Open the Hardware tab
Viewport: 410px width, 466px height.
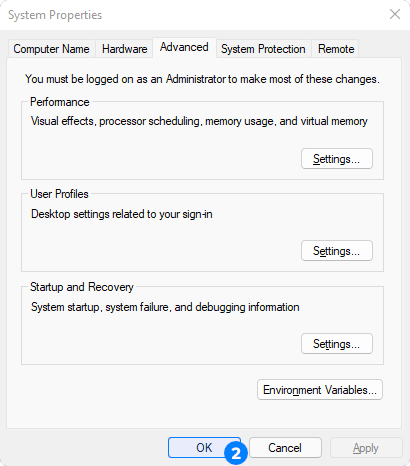click(124, 49)
